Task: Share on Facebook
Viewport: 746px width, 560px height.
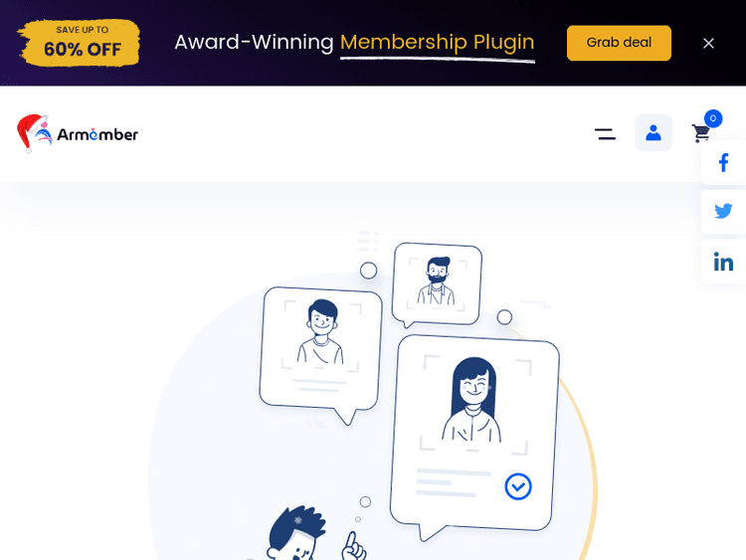Action: click(723, 163)
